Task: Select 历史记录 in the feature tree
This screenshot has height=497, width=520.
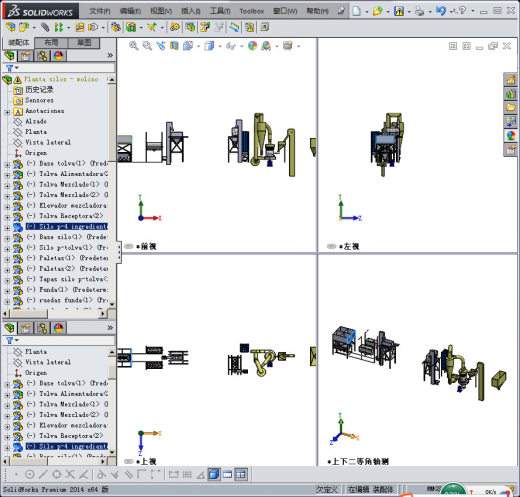Action: (39, 89)
